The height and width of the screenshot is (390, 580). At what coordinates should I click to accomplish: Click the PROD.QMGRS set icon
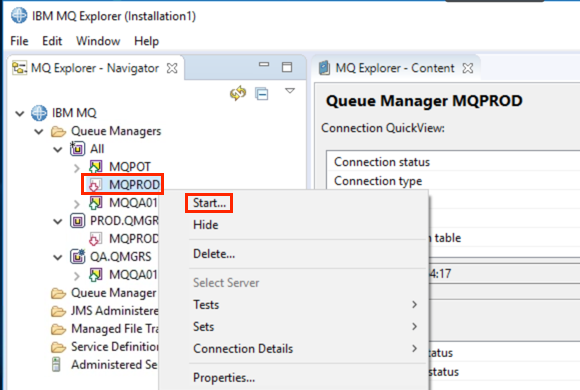[77, 221]
